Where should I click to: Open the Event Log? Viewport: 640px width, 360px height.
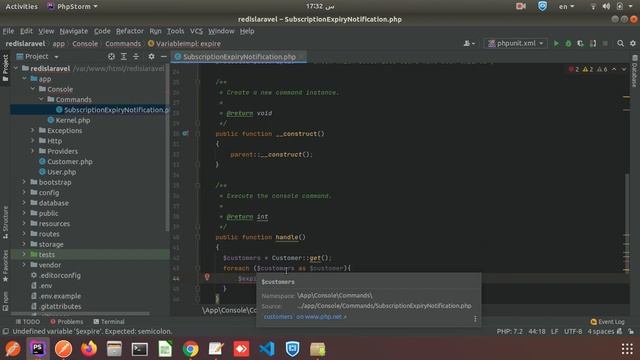tap(607, 322)
